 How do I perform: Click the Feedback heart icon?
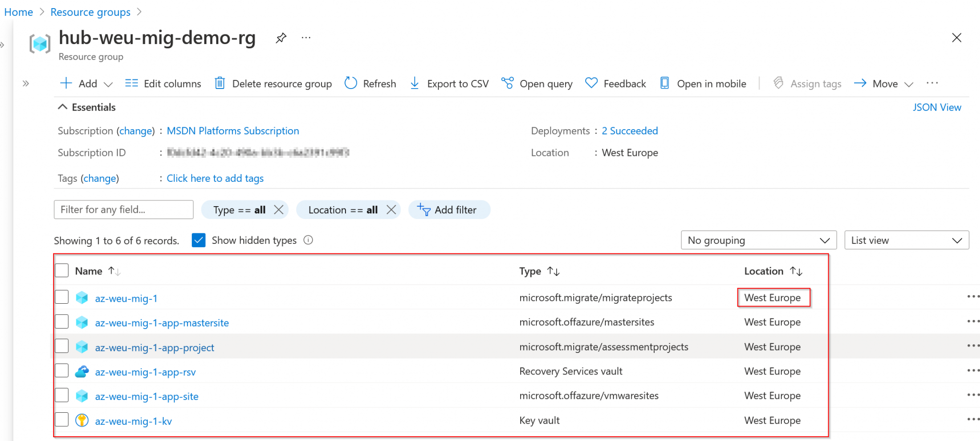[x=591, y=83]
